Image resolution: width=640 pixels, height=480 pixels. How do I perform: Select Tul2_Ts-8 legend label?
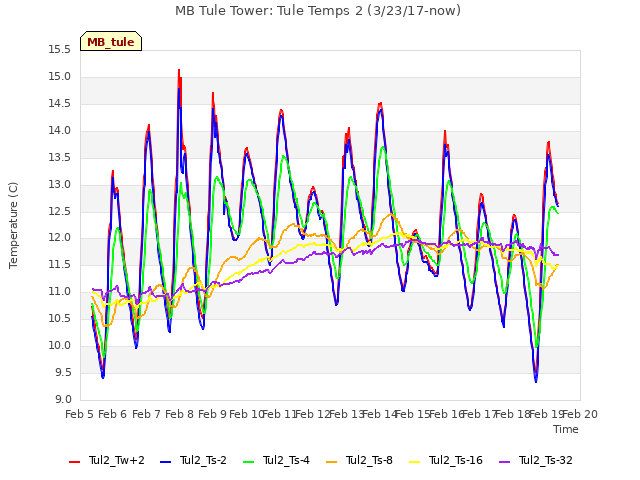pyautogui.click(x=369, y=460)
